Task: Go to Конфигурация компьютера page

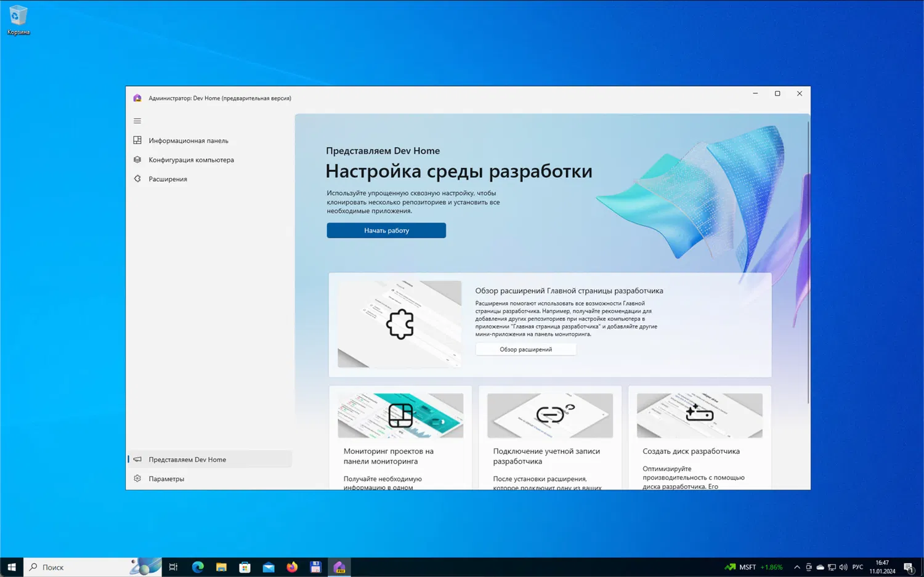Action: point(209,159)
